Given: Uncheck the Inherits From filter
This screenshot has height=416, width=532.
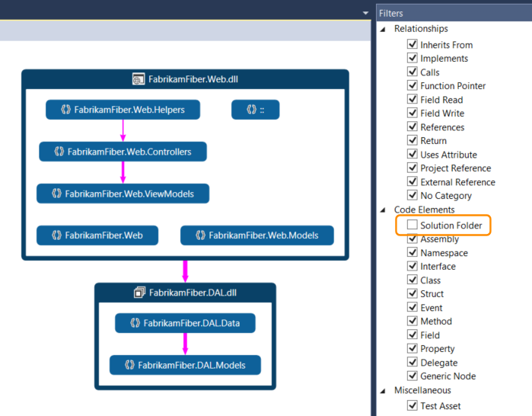Looking at the screenshot, I should tap(413, 45).
